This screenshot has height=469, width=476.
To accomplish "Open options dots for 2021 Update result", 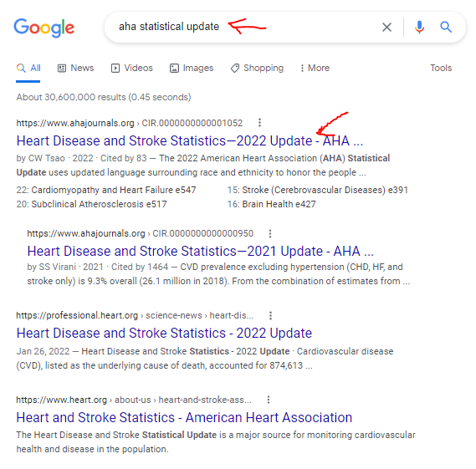I will pos(270,233).
